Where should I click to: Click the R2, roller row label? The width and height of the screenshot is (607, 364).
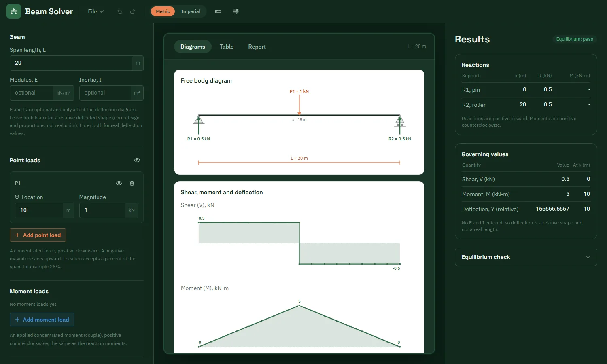pyautogui.click(x=474, y=105)
